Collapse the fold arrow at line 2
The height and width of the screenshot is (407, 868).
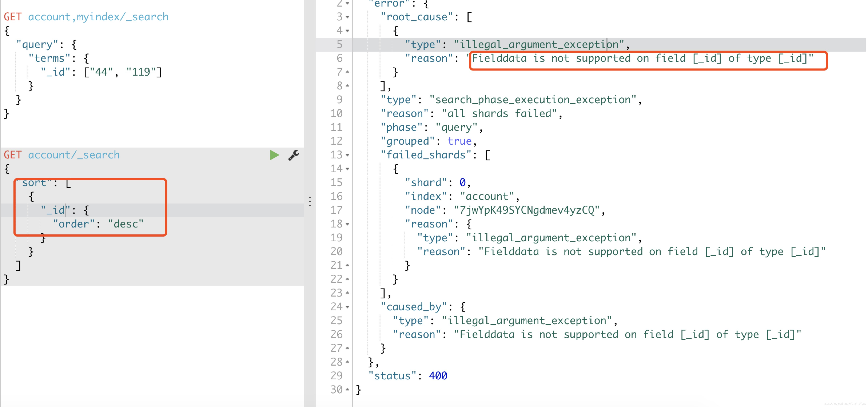point(347,3)
